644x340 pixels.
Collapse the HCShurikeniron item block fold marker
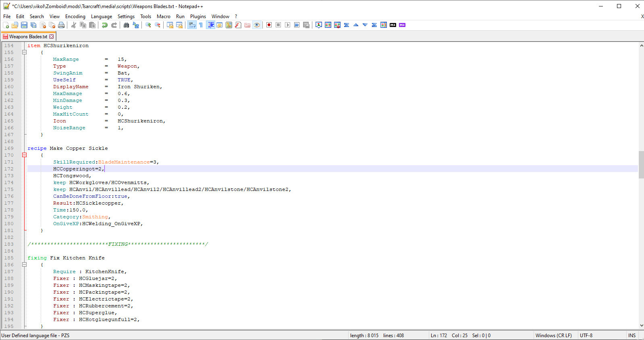24,52
